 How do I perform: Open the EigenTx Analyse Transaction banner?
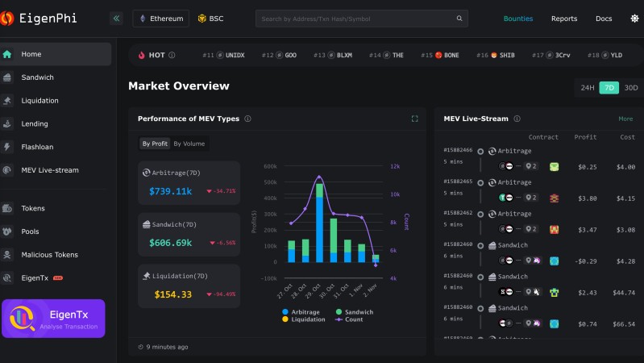click(x=52, y=319)
